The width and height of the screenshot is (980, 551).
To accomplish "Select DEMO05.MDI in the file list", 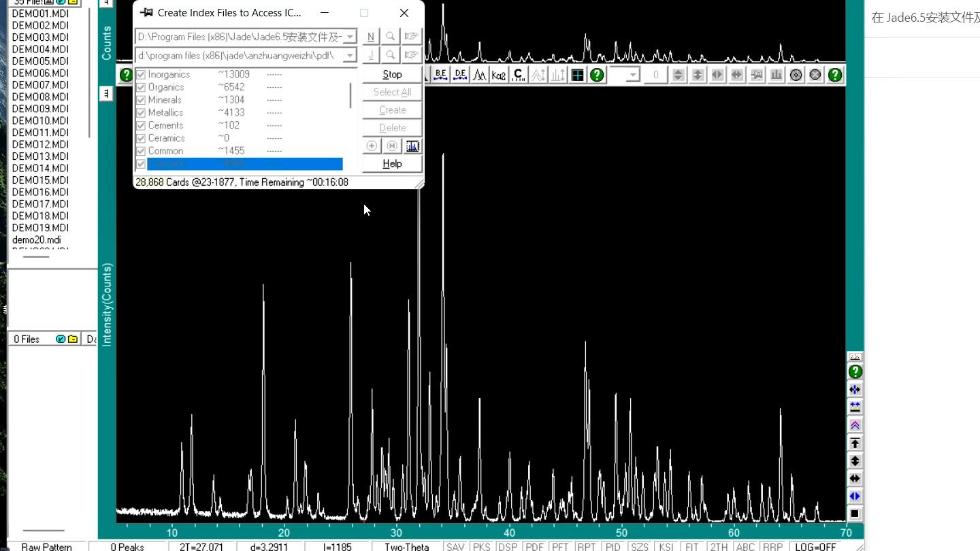I will (40, 61).
